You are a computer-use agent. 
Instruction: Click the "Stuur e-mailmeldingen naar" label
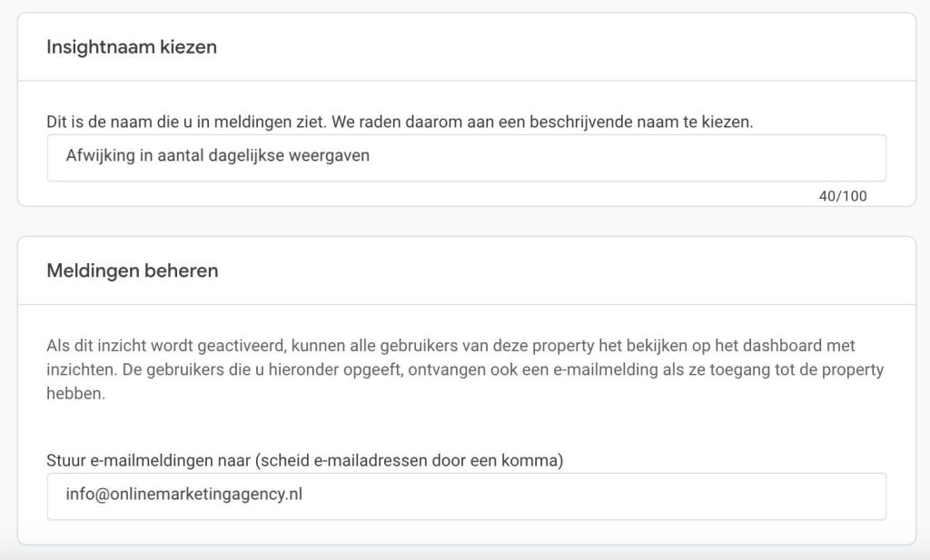pyautogui.click(x=148, y=460)
